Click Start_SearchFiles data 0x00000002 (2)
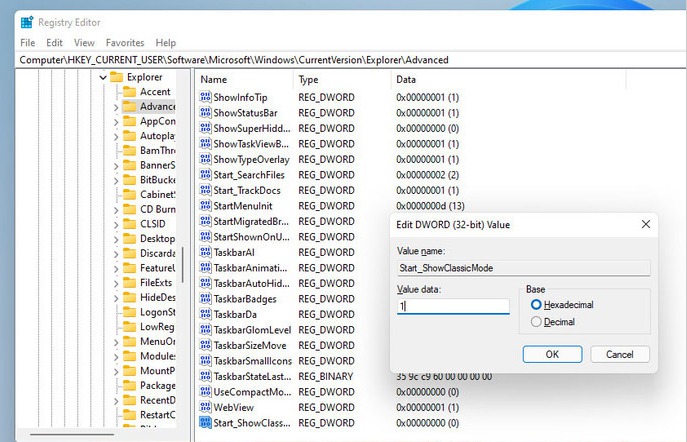This screenshot has width=687, height=442. click(x=427, y=175)
